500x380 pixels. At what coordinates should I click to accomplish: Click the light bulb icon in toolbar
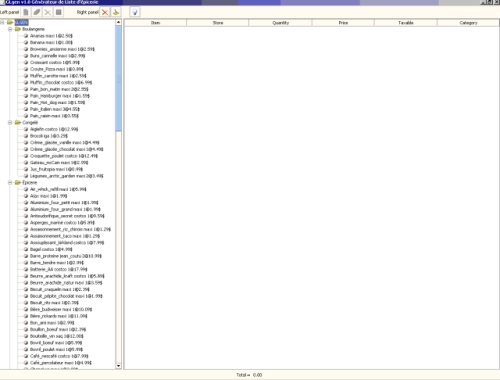135,12
